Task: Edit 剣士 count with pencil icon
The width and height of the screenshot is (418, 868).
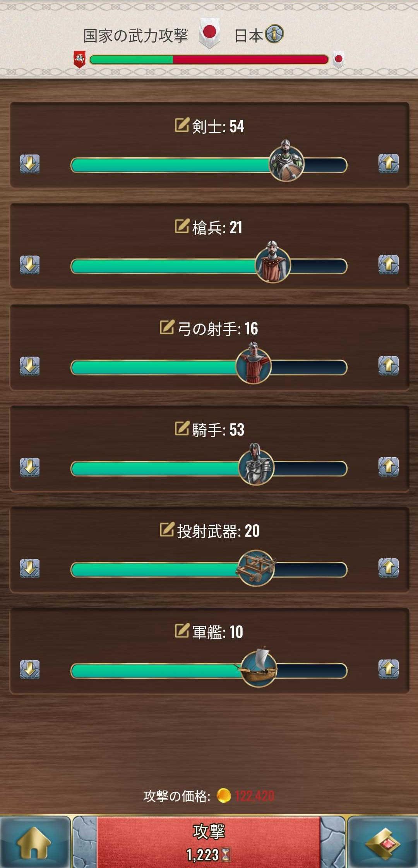Action: pyautogui.click(x=182, y=125)
